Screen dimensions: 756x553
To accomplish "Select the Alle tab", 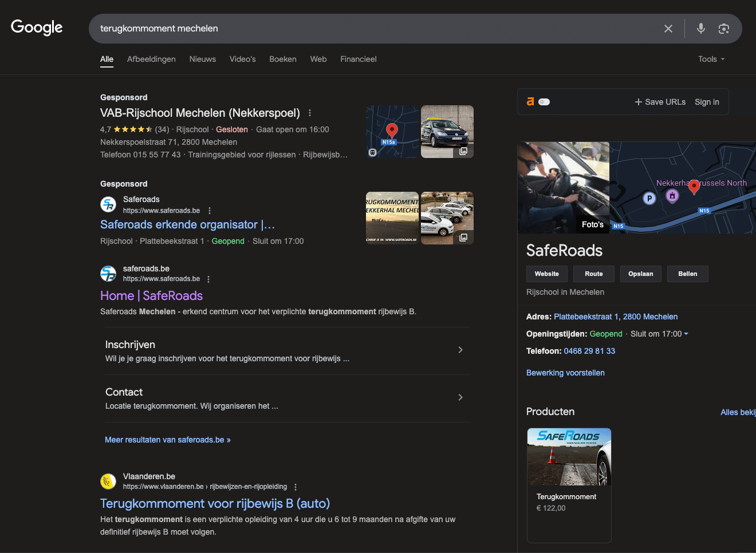I will 107,59.
